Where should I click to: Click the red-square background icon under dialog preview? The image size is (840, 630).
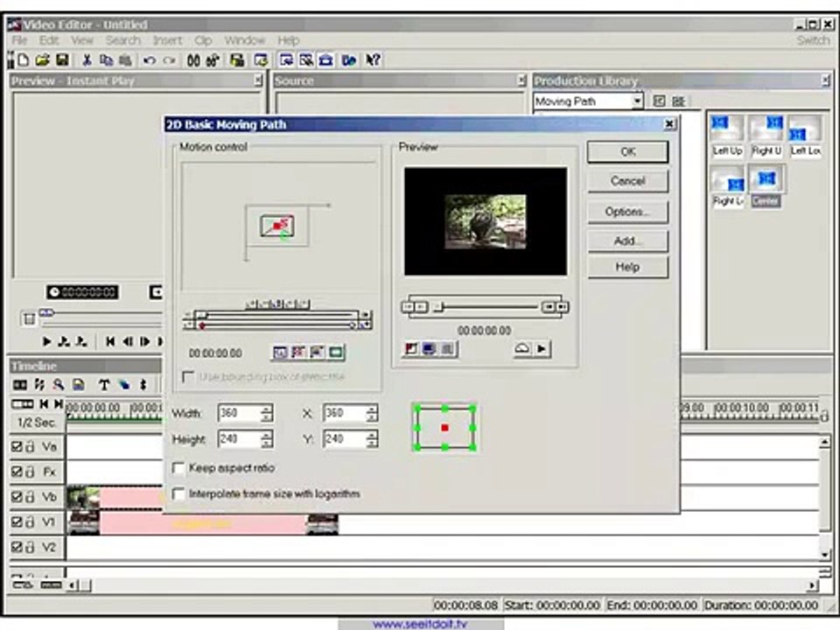coord(410,349)
